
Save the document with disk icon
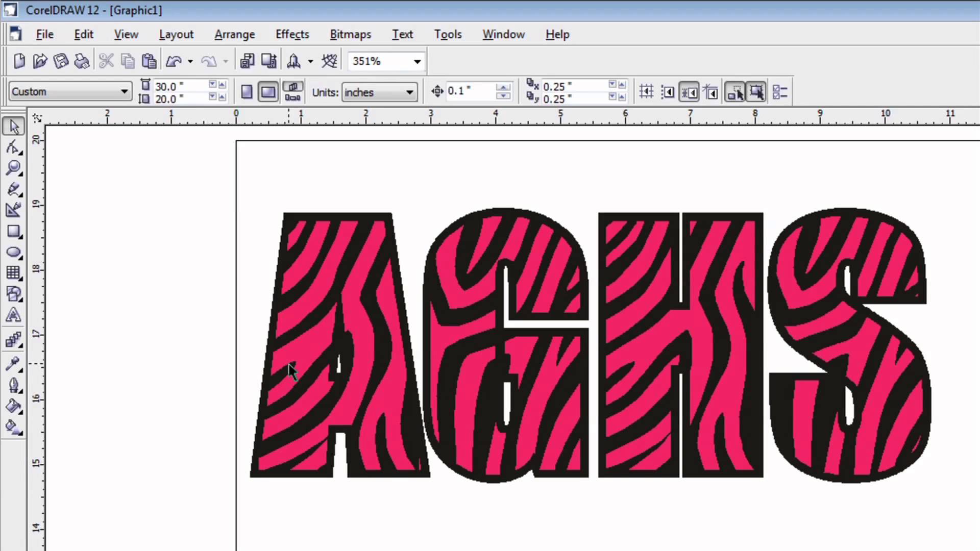click(61, 61)
